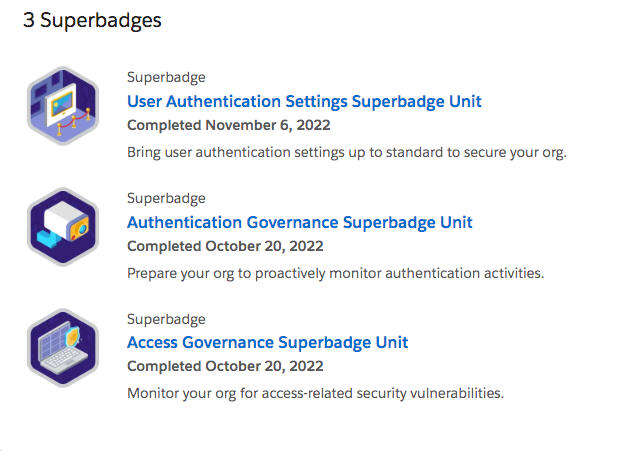This screenshot has height=451, width=622.
Task: Click the Access Governance badge icon
Action: point(62,347)
